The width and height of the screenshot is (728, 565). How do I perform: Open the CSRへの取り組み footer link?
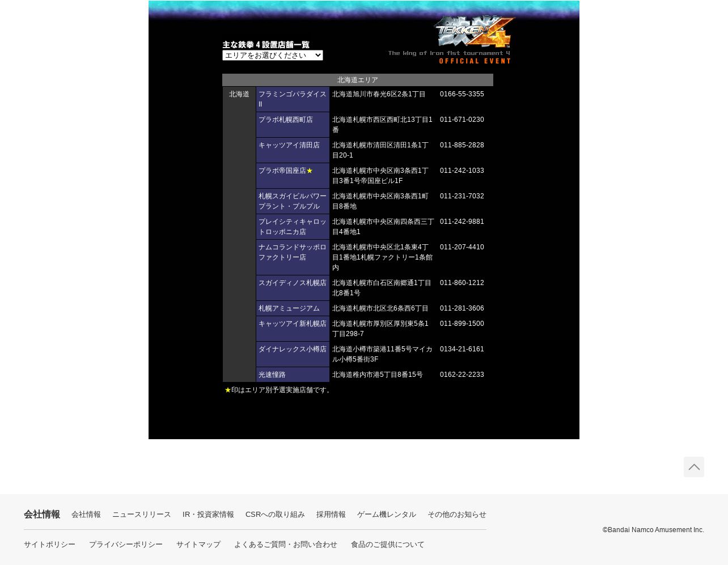tap(275, 515)
